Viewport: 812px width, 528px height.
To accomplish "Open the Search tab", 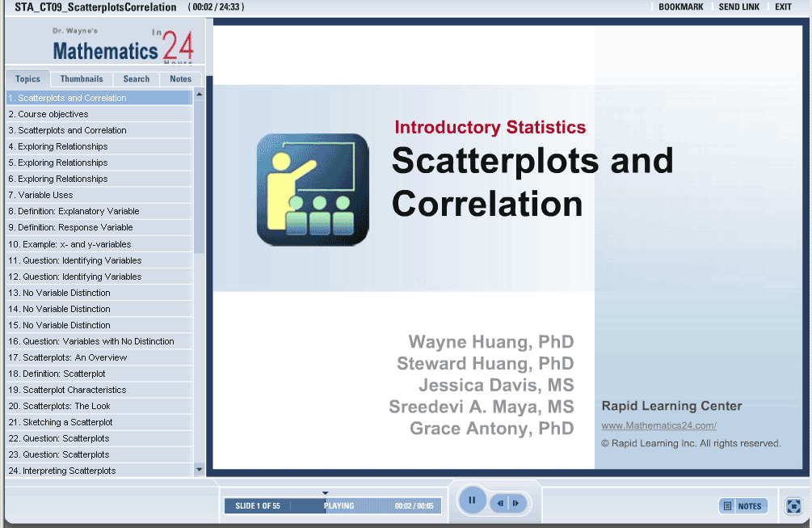I will [136, 79].
